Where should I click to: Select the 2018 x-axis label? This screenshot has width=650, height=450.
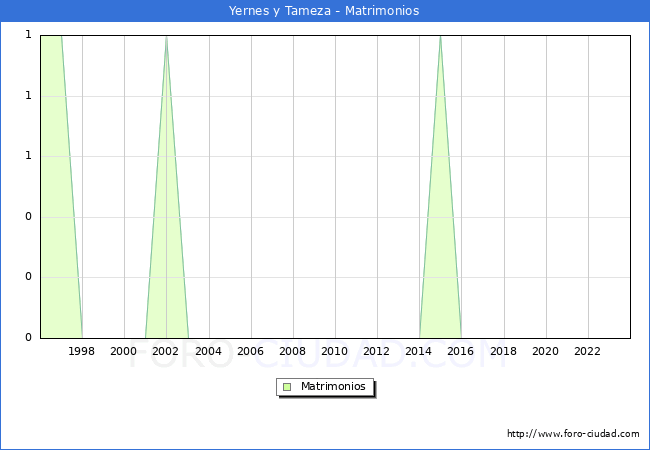(504, 351)
